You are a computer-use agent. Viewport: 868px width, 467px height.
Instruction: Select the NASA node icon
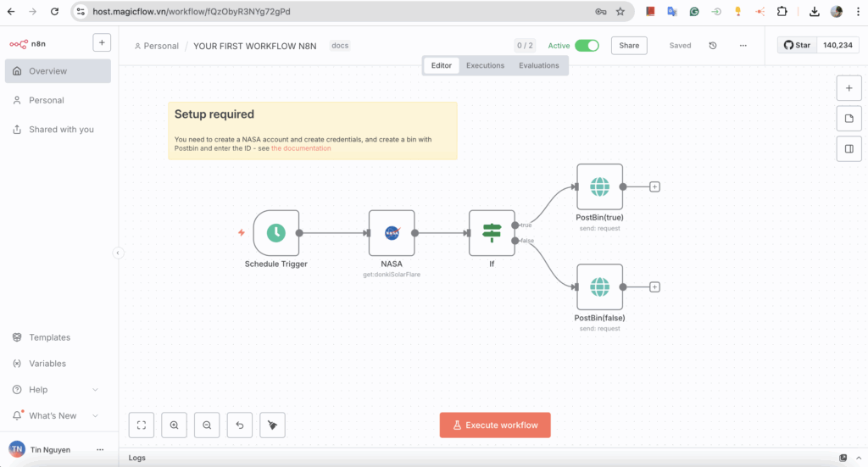click(x=392, y=233)
